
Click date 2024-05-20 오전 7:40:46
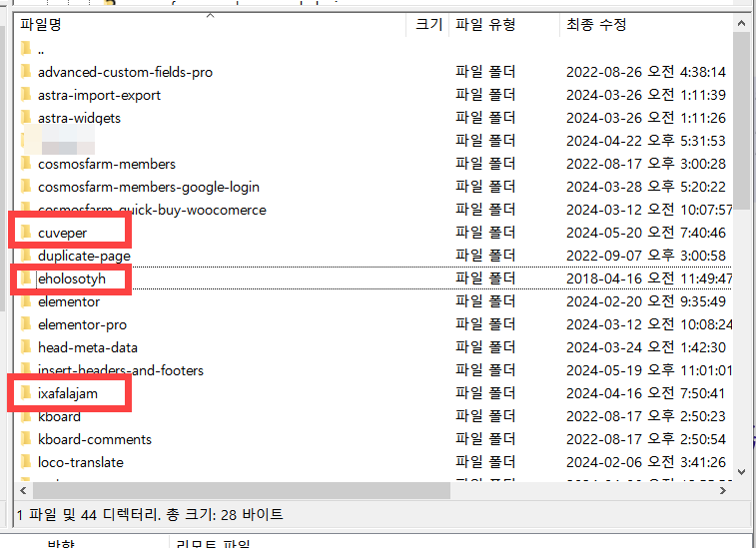click(645, 234)
